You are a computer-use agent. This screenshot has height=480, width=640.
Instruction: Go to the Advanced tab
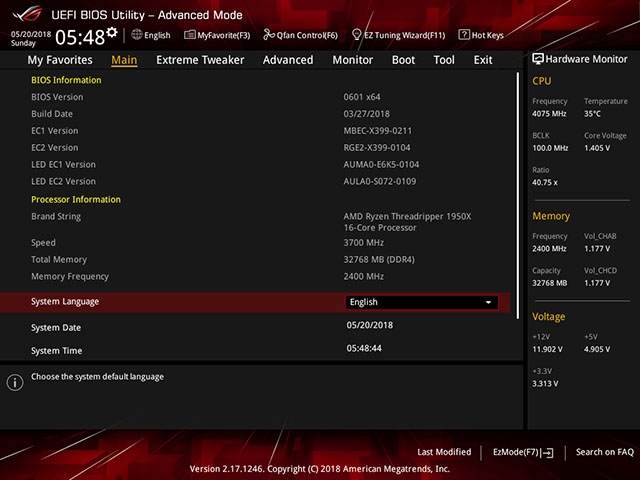pos(288,60)
